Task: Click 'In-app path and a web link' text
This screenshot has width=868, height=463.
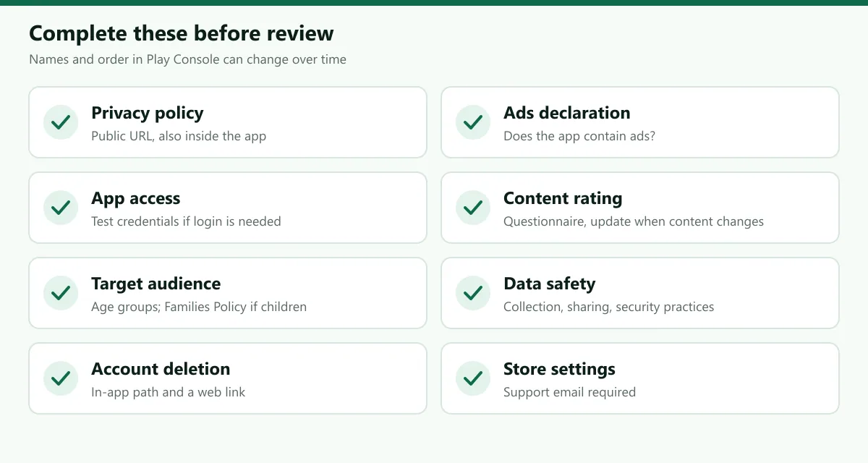Action: [x=169, y=392]
